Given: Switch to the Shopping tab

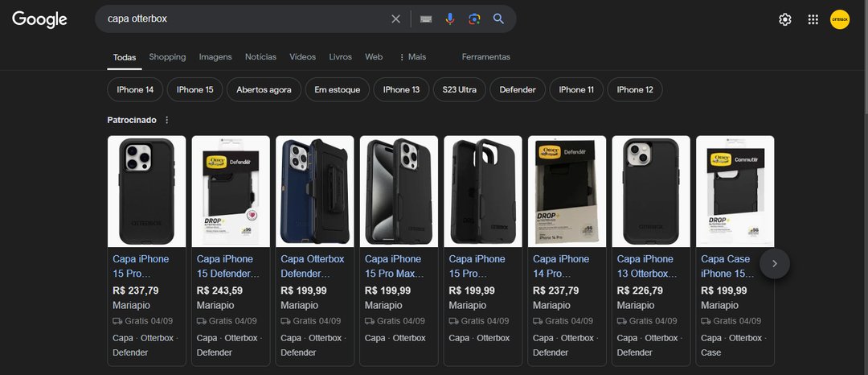Looking at the screenshot, I should click(167, 57).
